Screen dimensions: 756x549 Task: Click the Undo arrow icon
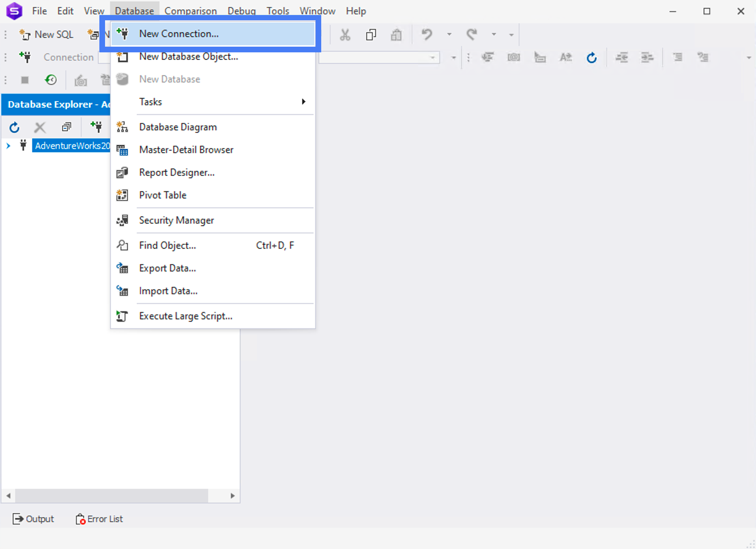(427, 34)
